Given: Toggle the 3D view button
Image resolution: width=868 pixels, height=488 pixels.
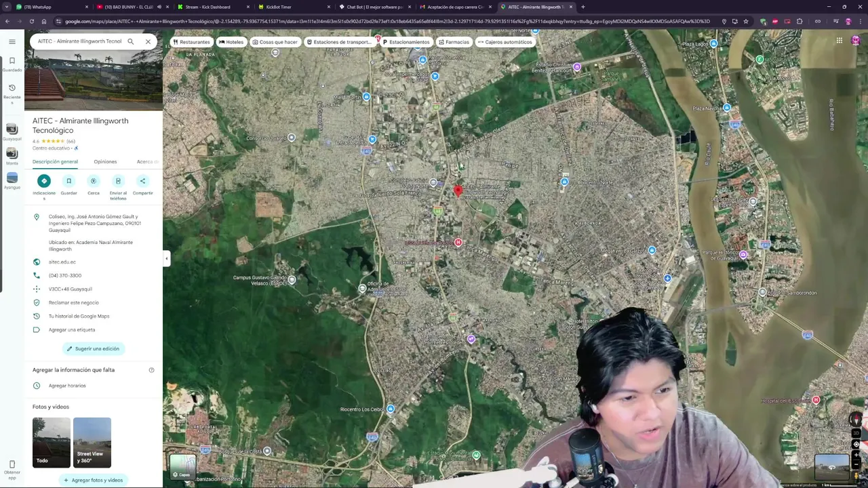Looking at the screenshot, I should [x=856, y=433].
